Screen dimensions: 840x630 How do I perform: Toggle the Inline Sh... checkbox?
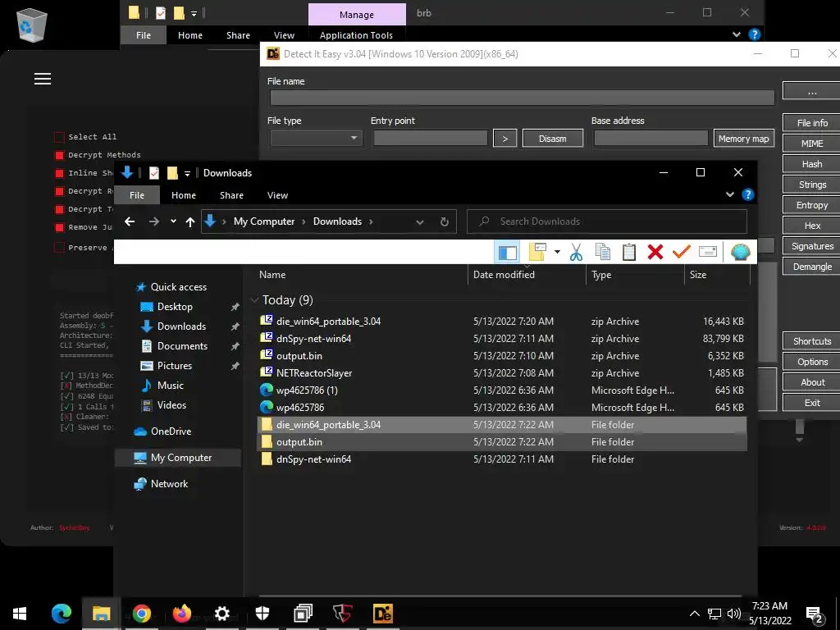(59, 174)
